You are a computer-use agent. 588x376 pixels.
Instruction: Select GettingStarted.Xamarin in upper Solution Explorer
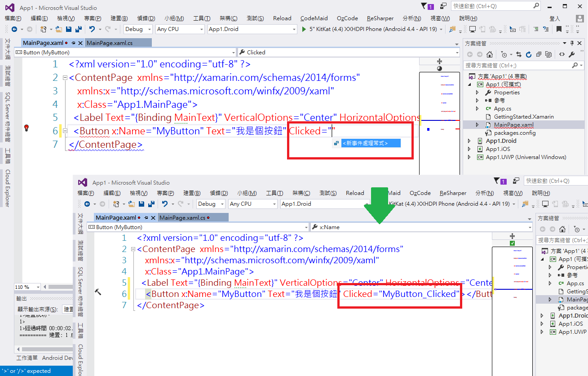coord(523,117)
